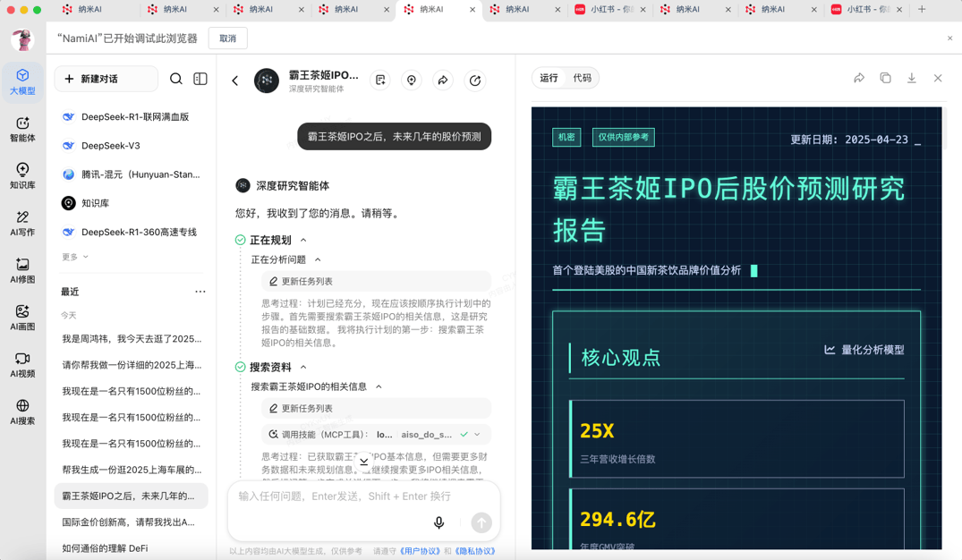Click the user profile avatar

pos(22,40)
